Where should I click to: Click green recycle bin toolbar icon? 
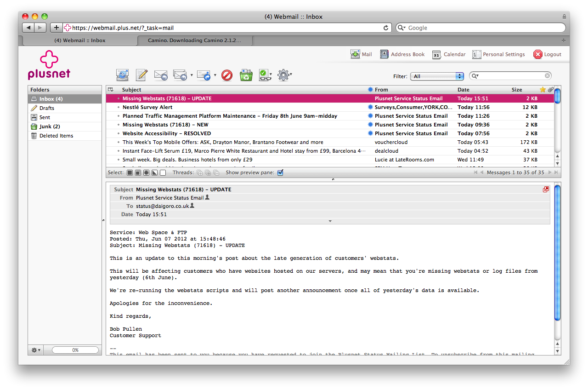pos(246,75)
